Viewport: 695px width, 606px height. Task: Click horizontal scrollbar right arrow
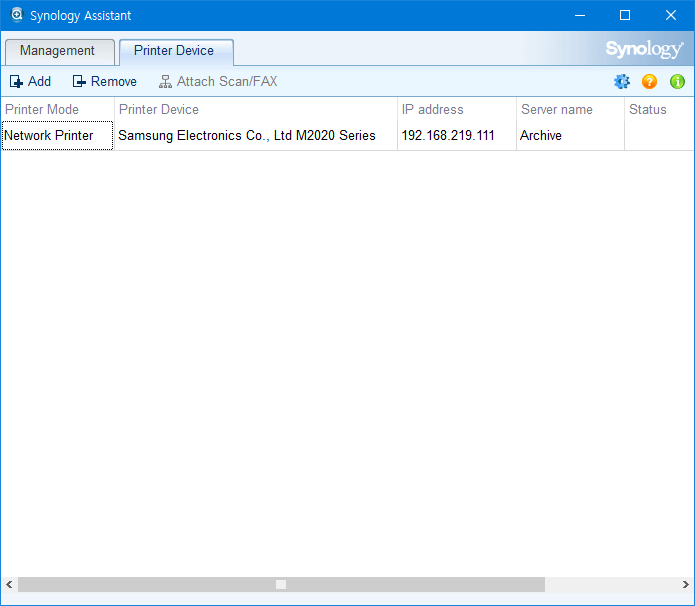click(x=684, y=584)
